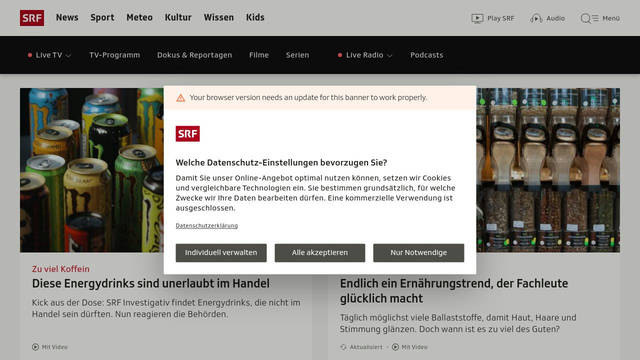640x360 pixels.
Task: Click the 'Mit Video' icon under Ernährungstrend article
Action: tap(395, 347)
